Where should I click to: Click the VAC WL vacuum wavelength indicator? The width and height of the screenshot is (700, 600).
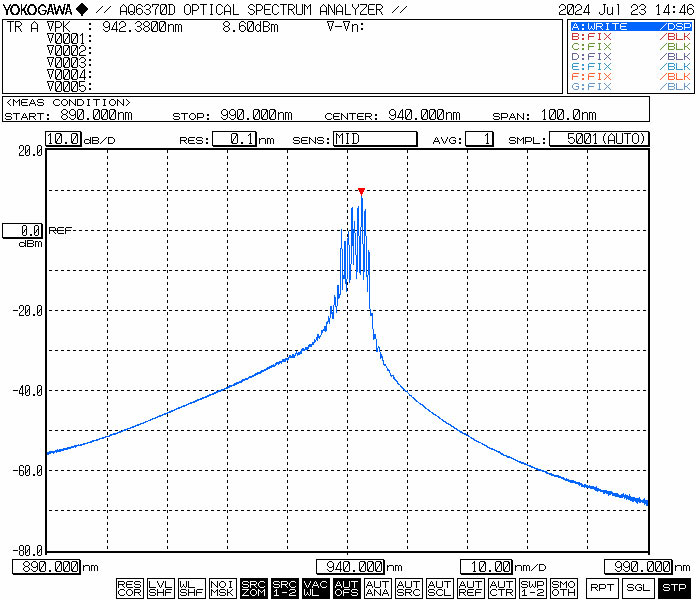coord(316,588)
